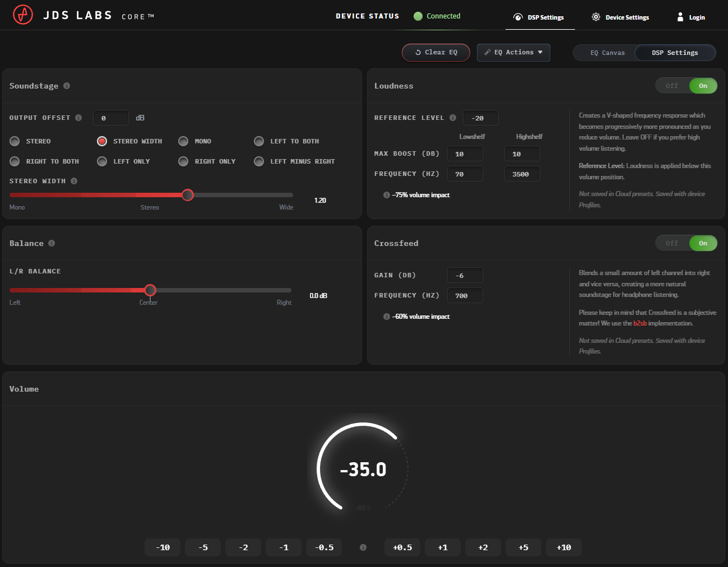Open the Device Settings tab

click(x=620, y=17)
